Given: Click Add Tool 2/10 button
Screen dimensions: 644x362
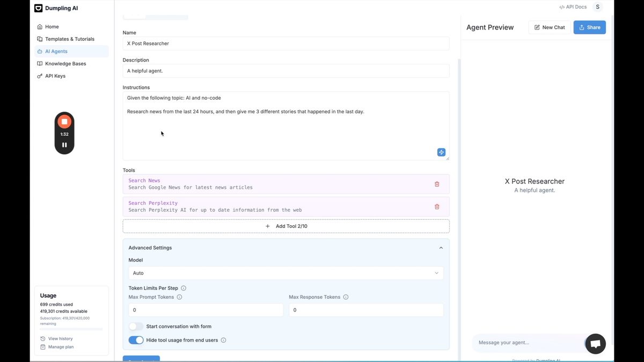Looking at the screenshot, I should (286, 226).
